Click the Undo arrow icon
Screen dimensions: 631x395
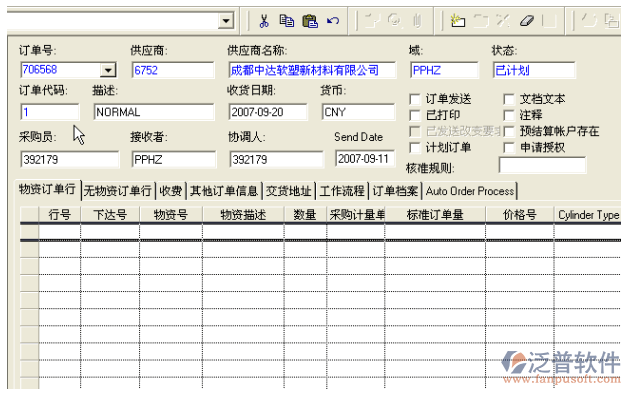pyautogui.click(x=333, y=21)
